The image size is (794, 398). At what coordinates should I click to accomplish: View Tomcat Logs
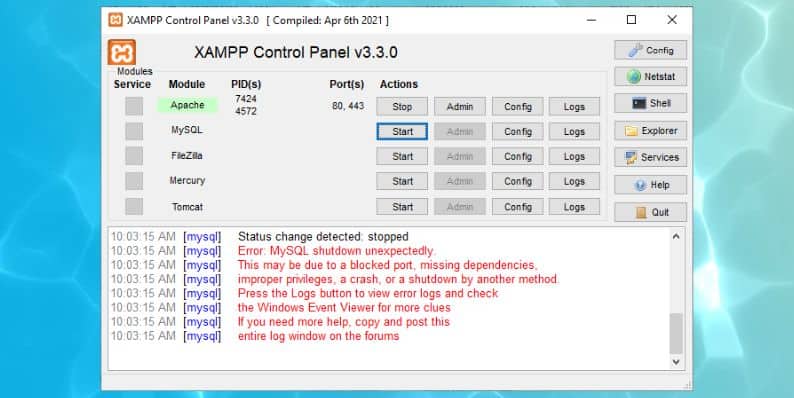[574, 207]
